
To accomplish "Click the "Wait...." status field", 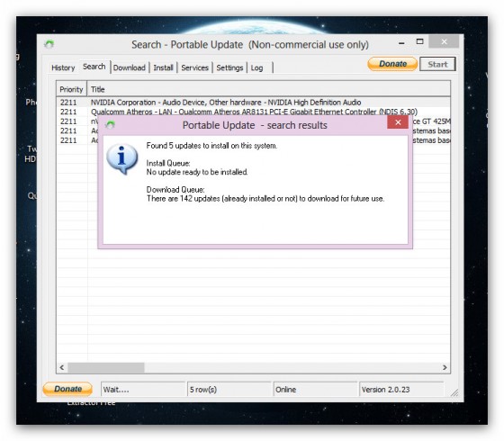I will tap(143, 389).
